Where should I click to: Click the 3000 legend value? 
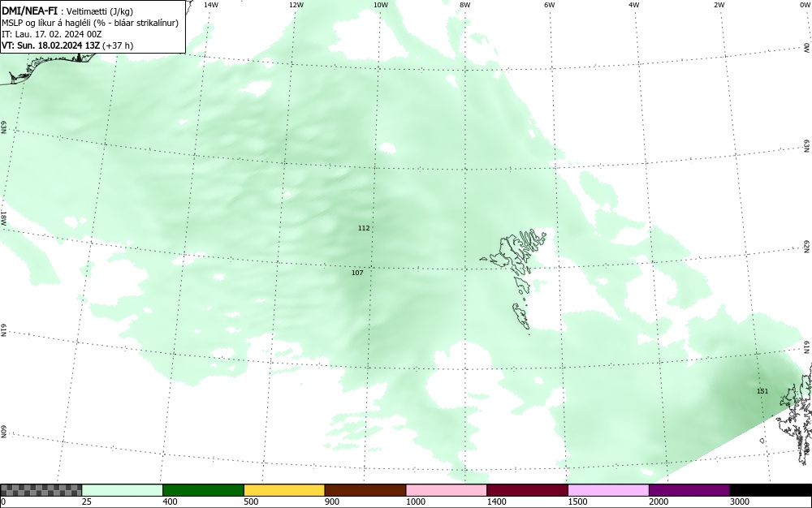click(x=740, y=502)
